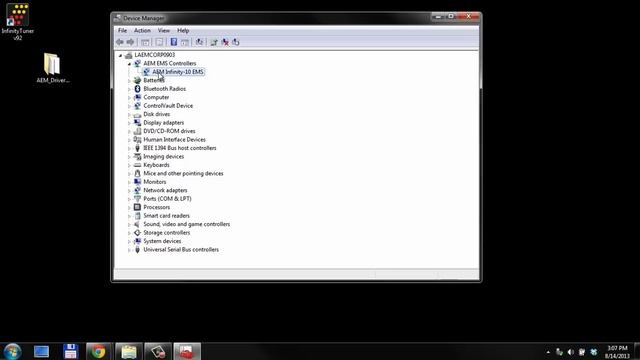Open the folder/explorer taskbar button
This screenshot has height=360, width=640.
pyautogui.click(x=129, y=351)
